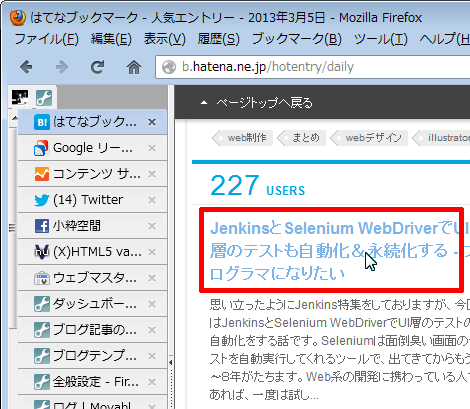Close the (X)HTML5 va tab

(x=152, y=252)
